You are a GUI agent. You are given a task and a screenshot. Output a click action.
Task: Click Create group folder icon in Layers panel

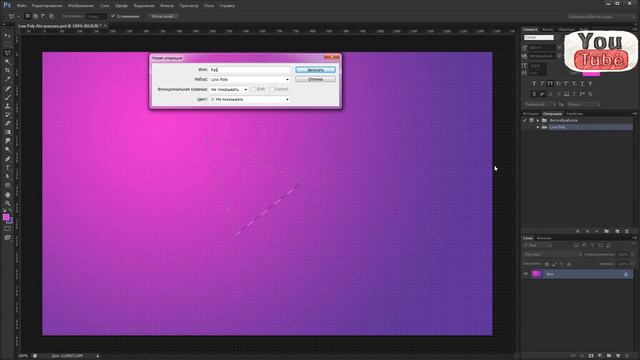point(609,356)
